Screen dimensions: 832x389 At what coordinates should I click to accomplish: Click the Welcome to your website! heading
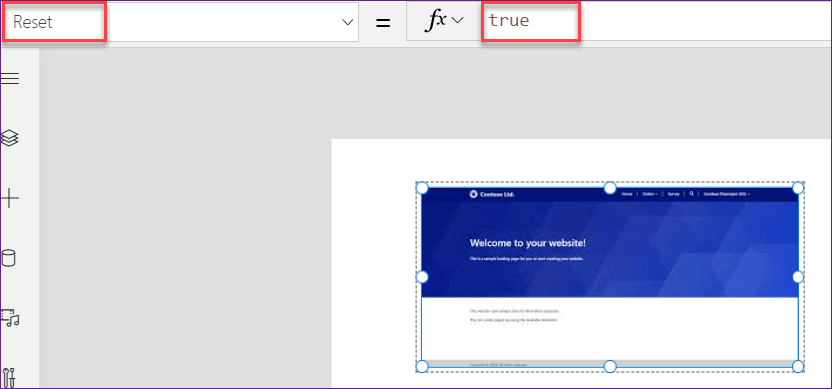[x=528, y=243]
